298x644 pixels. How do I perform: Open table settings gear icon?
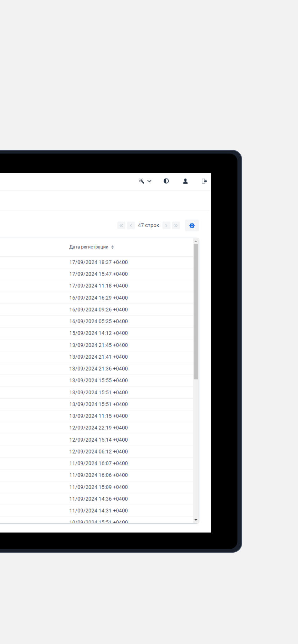coord(192,225)
